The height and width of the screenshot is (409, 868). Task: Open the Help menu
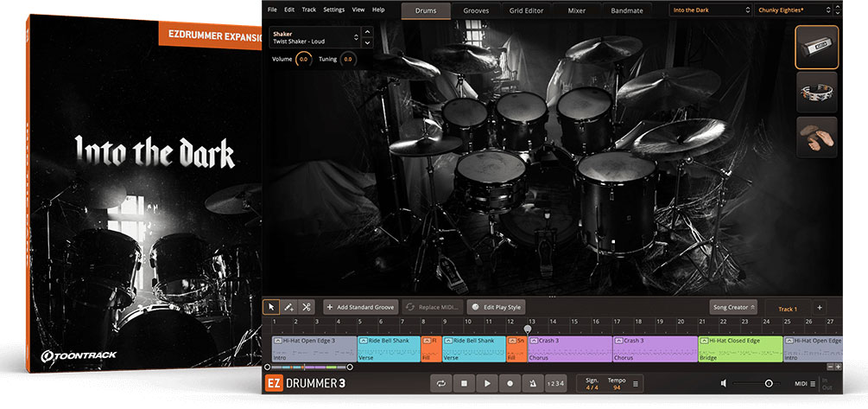pyautogui.click(x=378, y=10)
